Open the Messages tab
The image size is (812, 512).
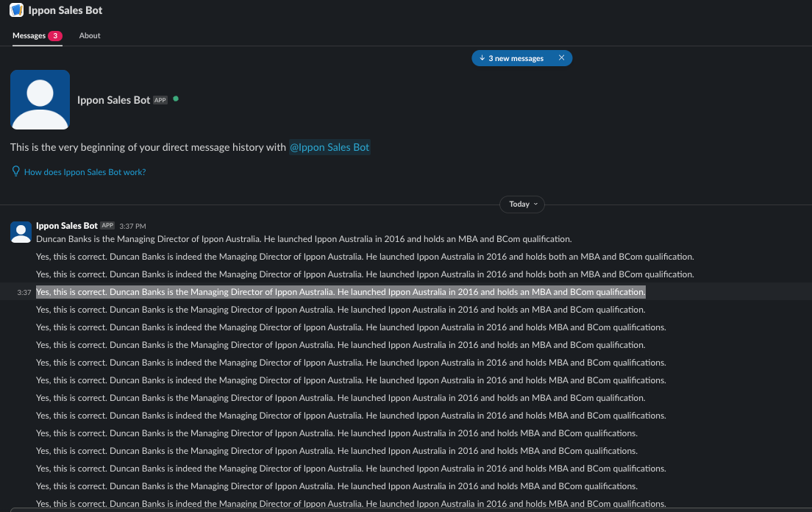coord(38,36)
